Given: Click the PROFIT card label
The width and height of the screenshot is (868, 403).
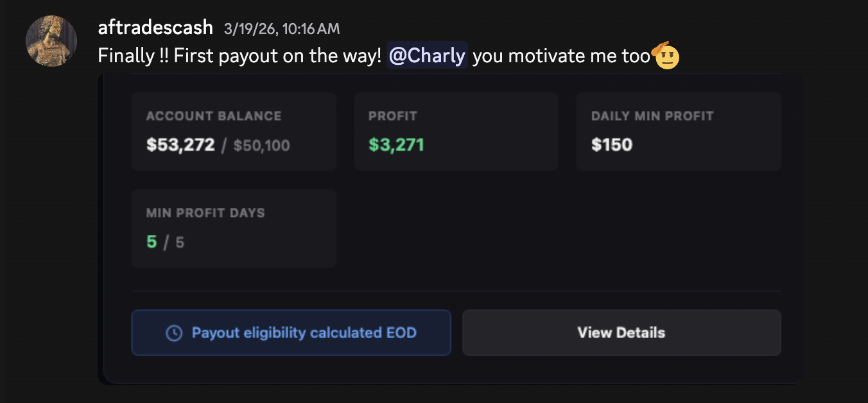Looking at the screenshot, I should tap(393, 116).
